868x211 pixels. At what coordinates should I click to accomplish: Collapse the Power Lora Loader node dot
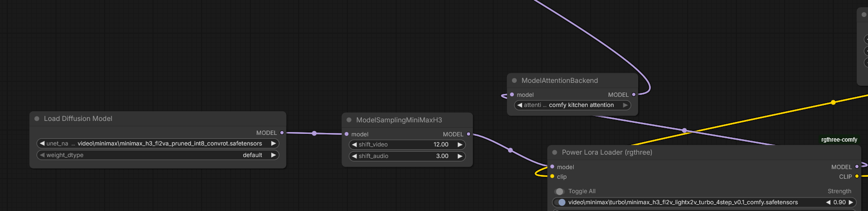click(555, 152)
